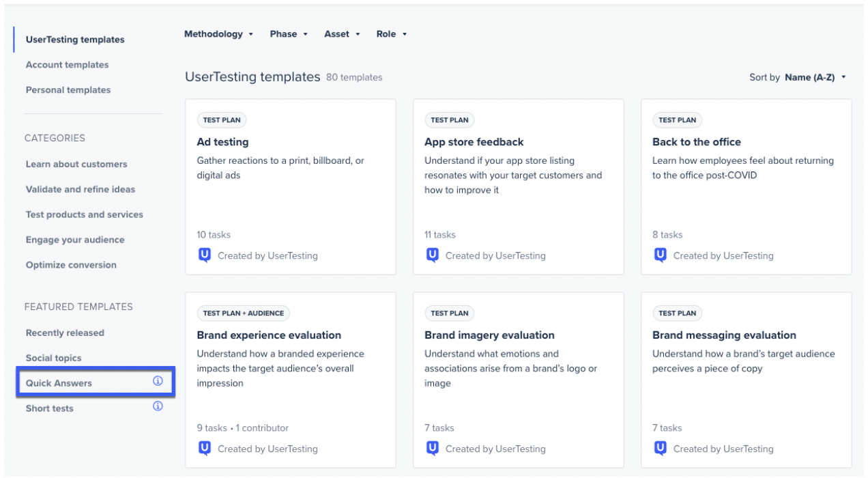Open the App store feedback template title
Screen dimensions: 868x478
(x=474, y=142)
